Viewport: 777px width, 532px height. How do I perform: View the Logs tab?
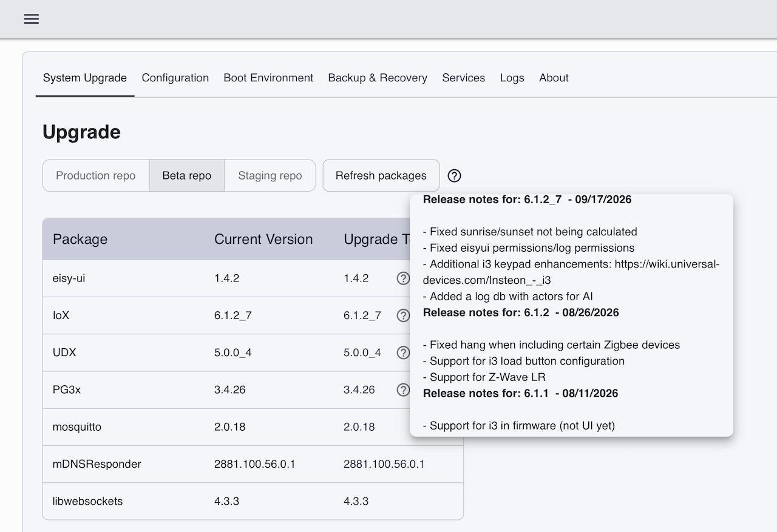[512, 78]
